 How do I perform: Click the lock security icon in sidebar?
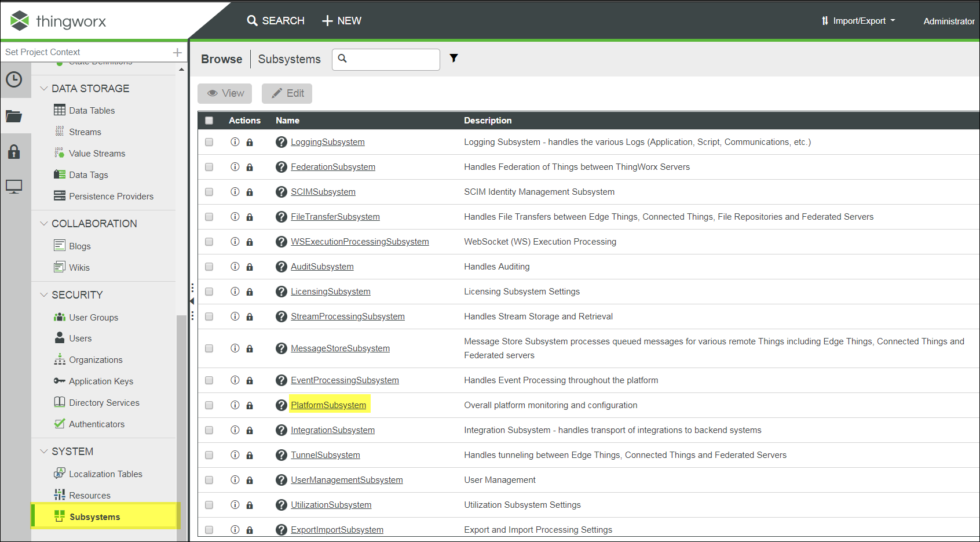coord(14,152)
